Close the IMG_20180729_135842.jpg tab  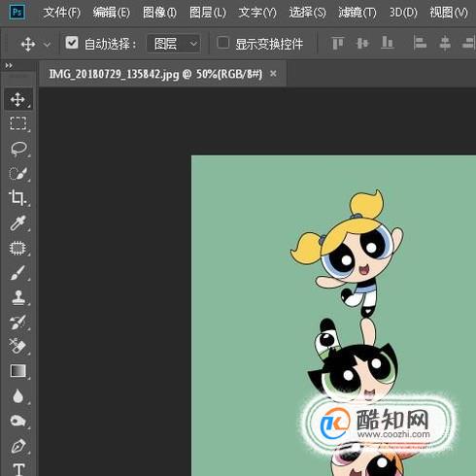click(x=273, y=74)
